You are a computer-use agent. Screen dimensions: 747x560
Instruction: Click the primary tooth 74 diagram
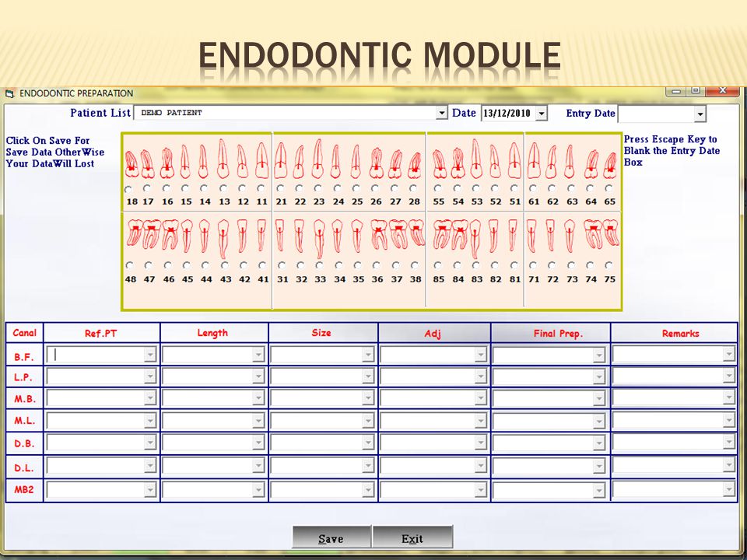(593, 234)
